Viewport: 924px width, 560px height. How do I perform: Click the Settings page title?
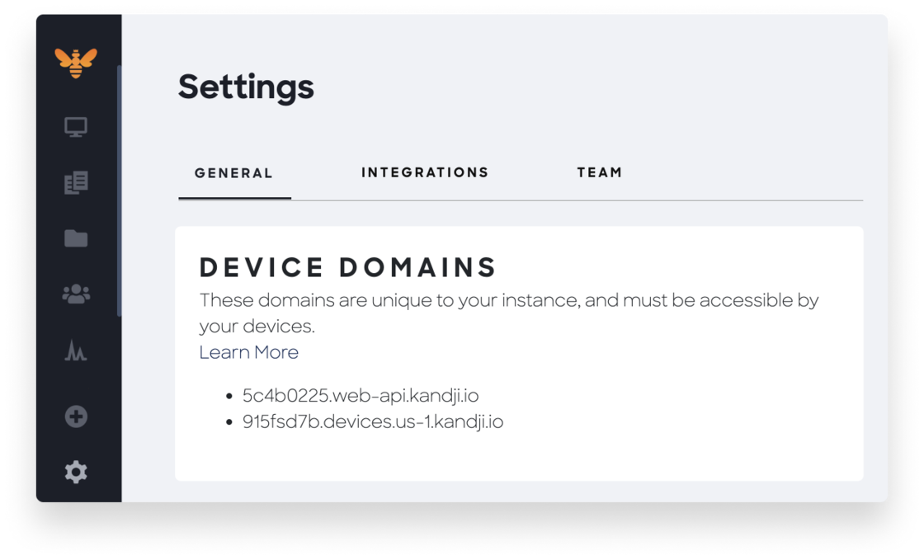(x=246, y=87)
